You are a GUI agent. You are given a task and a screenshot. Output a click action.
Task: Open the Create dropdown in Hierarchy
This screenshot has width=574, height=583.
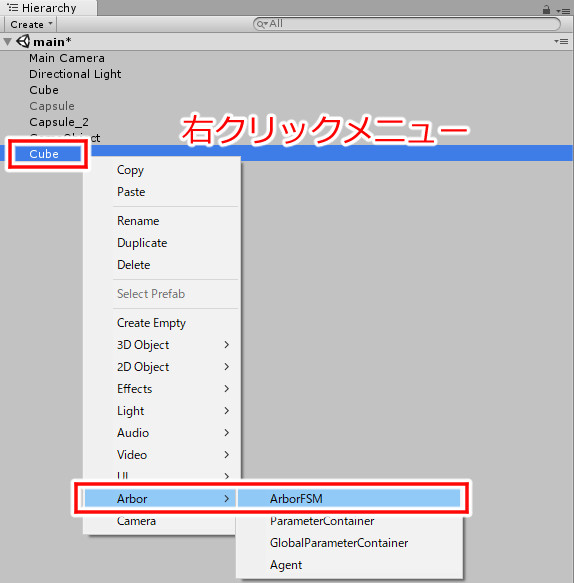pos(31,25)
